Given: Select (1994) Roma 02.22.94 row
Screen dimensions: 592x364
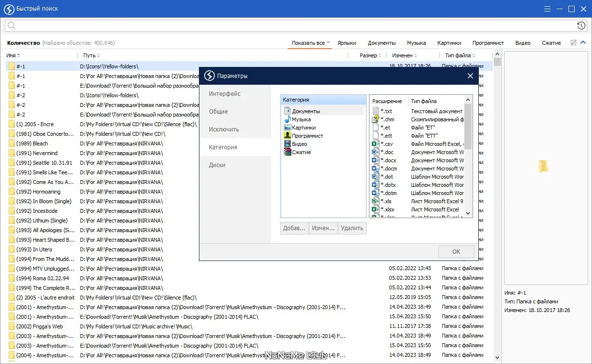Looking at the screenshot, I should coord(249,278).
